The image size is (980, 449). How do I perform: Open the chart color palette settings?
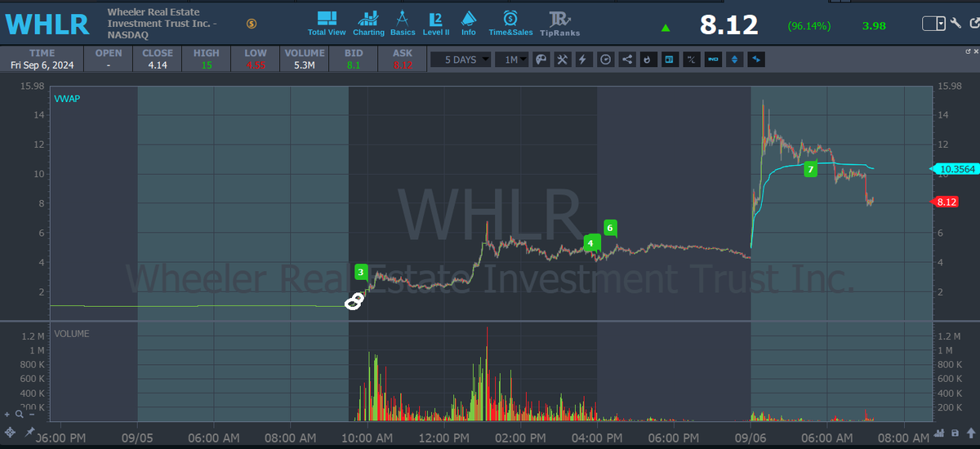pos(541,59)
